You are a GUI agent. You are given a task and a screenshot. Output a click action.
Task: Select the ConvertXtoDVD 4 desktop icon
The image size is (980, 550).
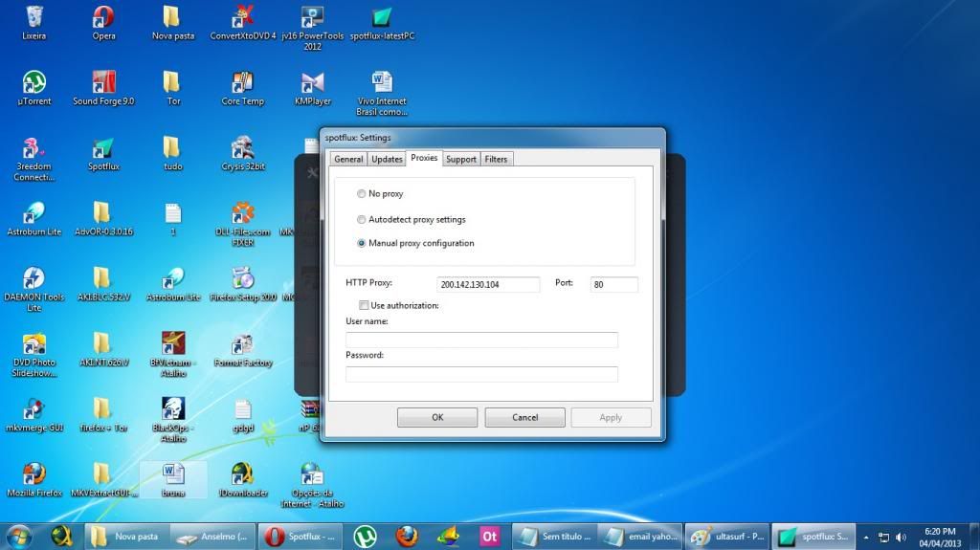[242, 23]
